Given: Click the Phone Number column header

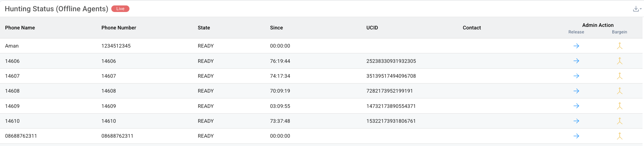Looking at the screenshot, I should point(119,28).
